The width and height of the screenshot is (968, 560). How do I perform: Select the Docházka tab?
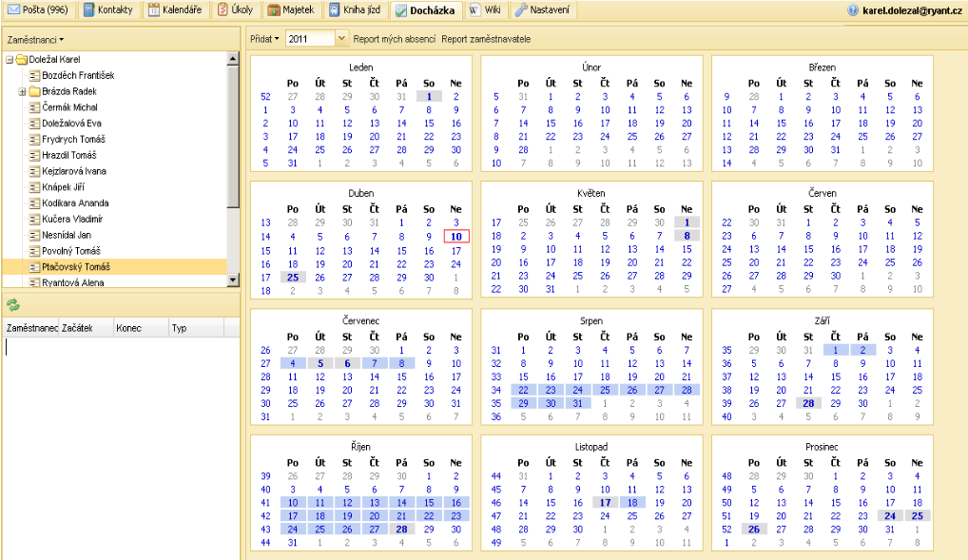coord(425,10)
